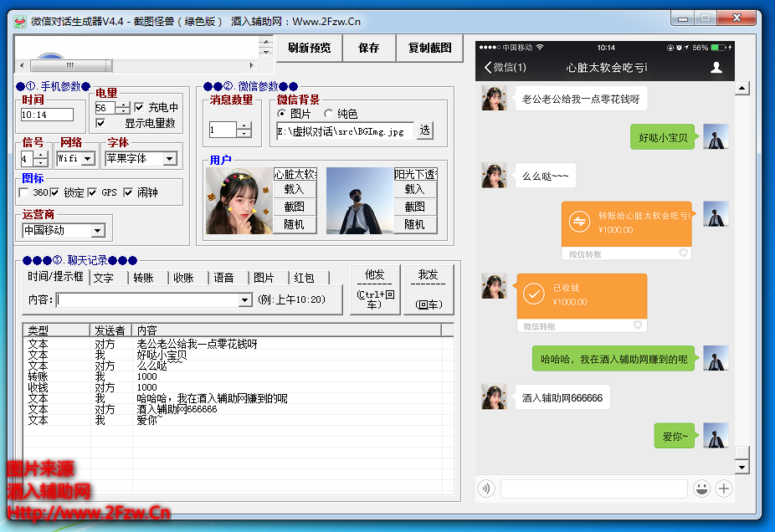
Task: Click the 发送者 column header
Action: click(110, 330)
